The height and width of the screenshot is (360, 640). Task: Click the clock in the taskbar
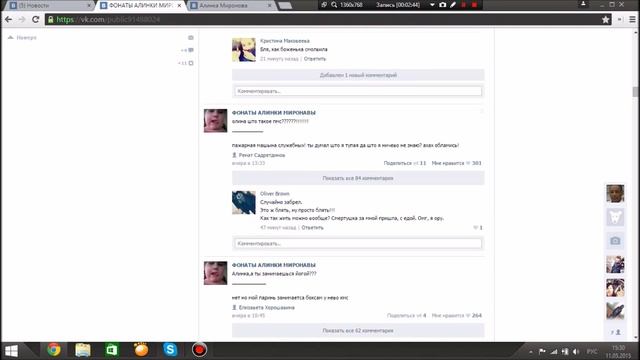pyautogui.click(x=619, y=351)
